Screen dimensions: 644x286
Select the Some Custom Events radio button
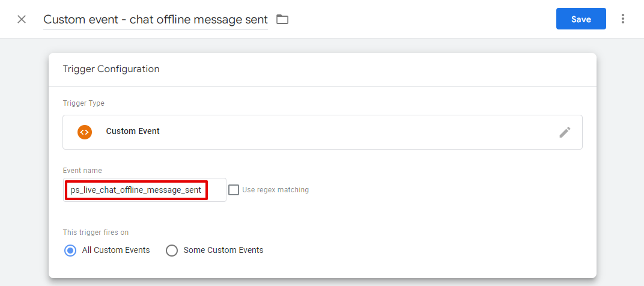coord(172,251)
